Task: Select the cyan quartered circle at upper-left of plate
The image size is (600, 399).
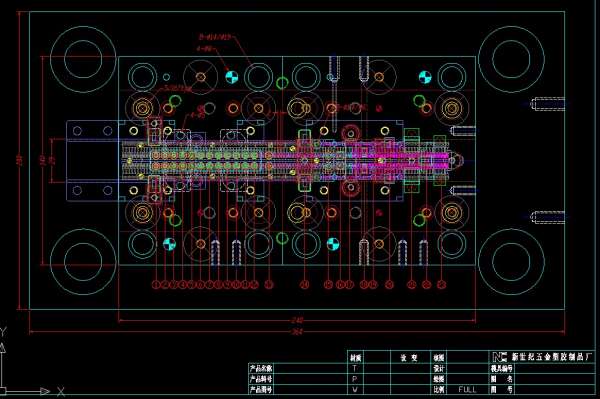Action: tap(231, 77)
